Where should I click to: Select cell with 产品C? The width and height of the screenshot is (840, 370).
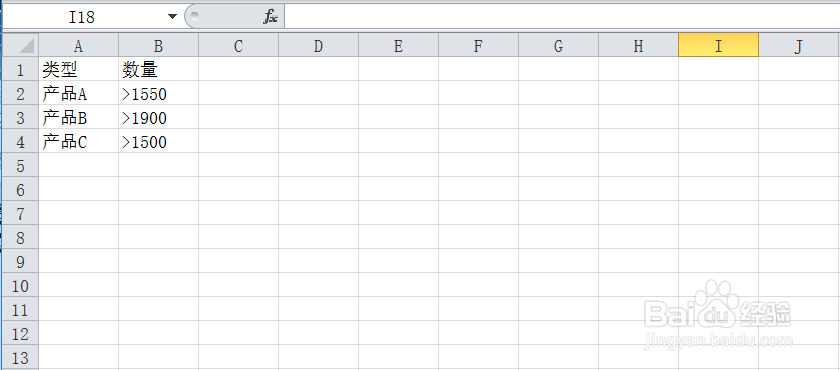pyautogui.click(x=78, y=141)
